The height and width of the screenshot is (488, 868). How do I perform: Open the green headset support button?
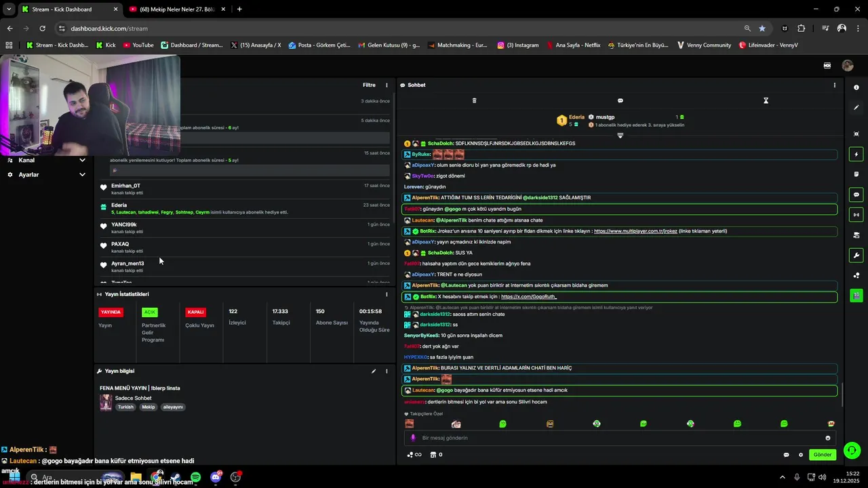[852, 451]
